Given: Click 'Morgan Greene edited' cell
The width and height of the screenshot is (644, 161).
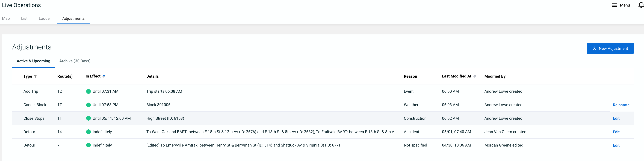Looking at the screenshot, I should tap(504, 145).
